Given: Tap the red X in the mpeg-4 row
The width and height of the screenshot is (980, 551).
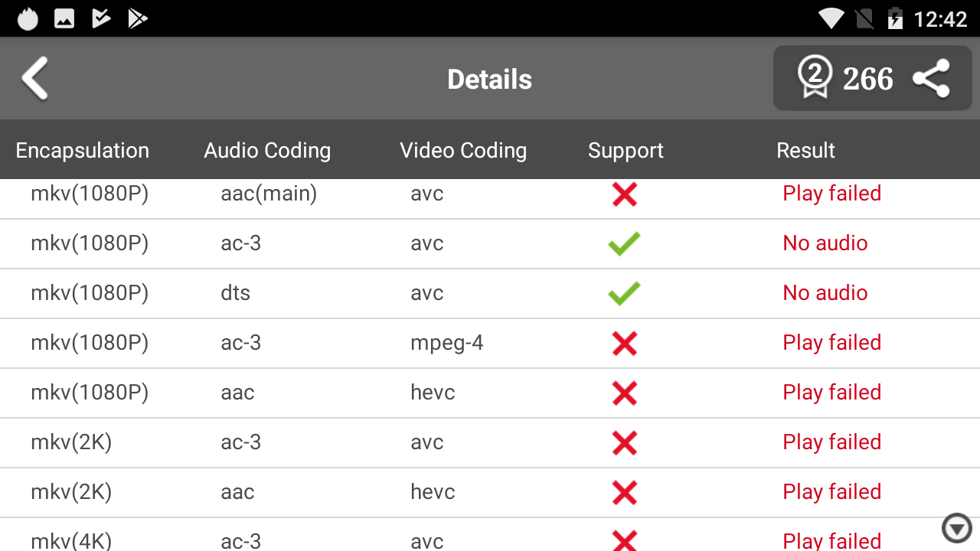Looking at the screenshot, I should (625, 344).
